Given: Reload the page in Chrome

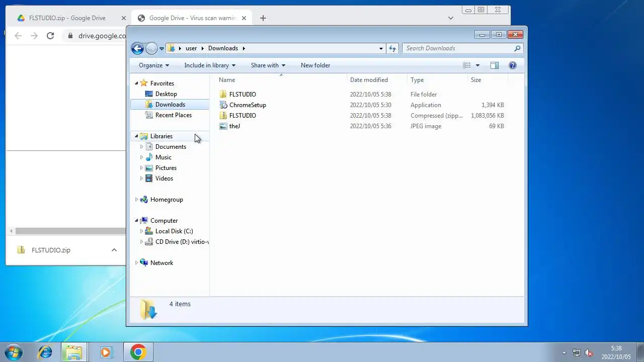Looking at the screenshot, I should pos(50,36).
